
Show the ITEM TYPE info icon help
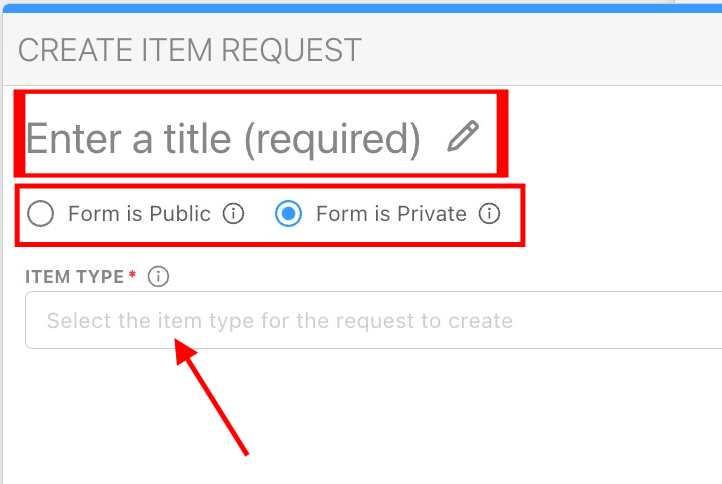click(x=158, y=277)
